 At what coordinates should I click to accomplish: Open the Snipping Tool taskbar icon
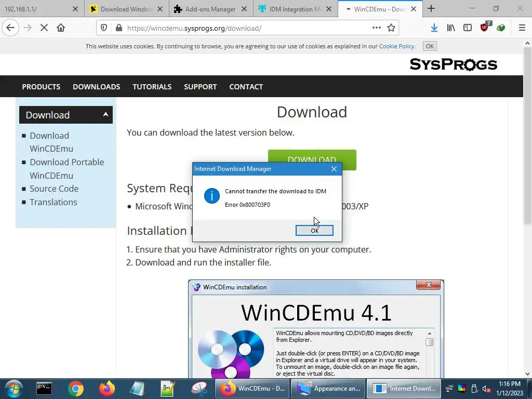199,389
